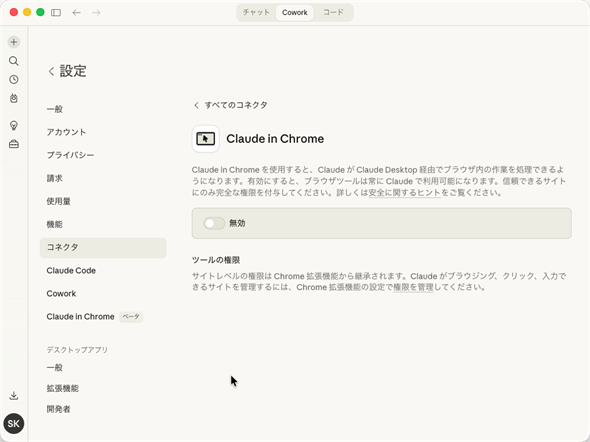Click the ベータ badge

point(131,317)
